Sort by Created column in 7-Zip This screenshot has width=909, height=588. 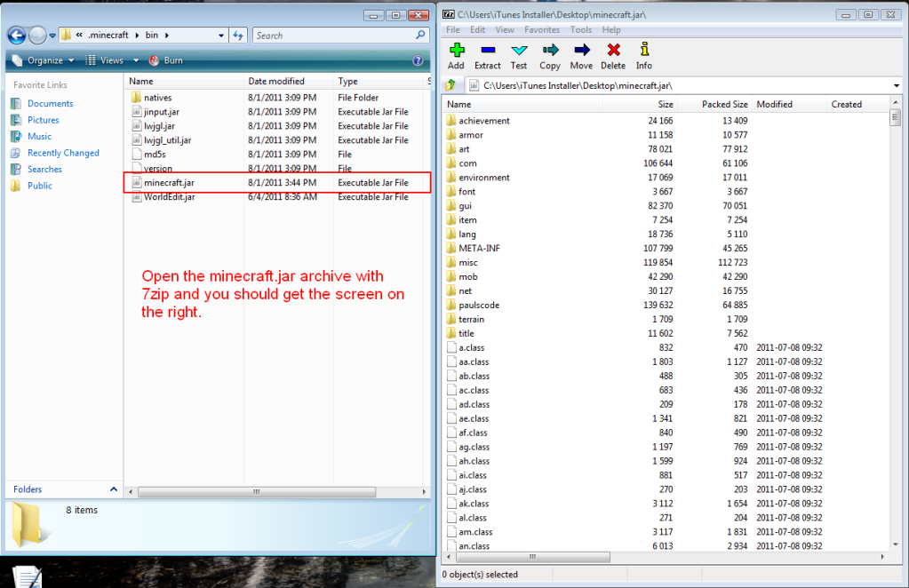(857, 104)
